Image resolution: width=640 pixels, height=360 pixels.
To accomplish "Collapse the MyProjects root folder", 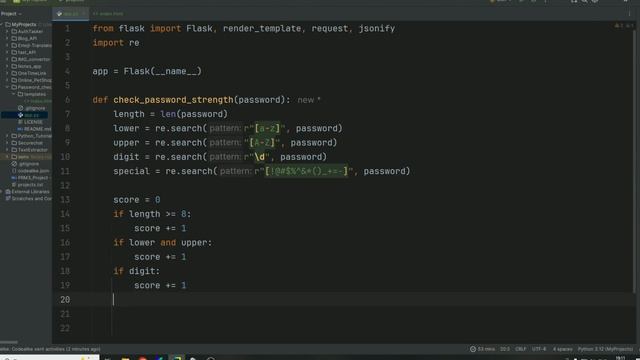I will pyautogui.click(x=2, y=24).
